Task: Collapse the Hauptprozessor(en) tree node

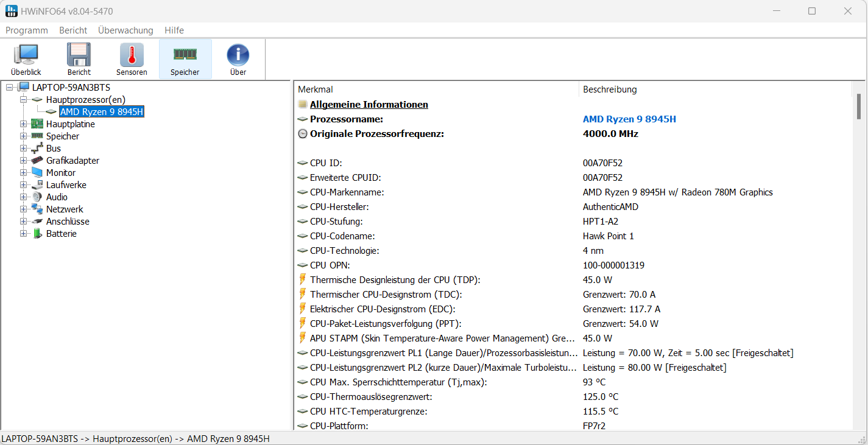Action: click(24, 99)
